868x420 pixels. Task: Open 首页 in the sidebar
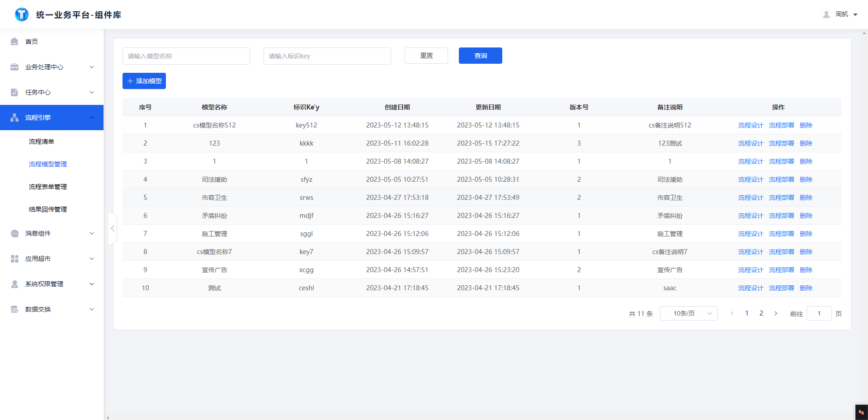tap(52, 42)
